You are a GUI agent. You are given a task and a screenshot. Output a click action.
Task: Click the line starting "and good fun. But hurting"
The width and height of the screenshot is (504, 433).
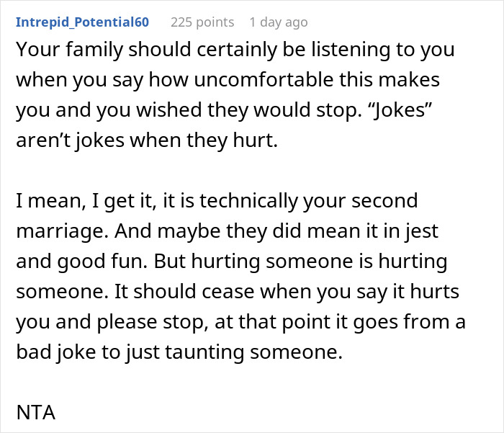coord(230,261)
